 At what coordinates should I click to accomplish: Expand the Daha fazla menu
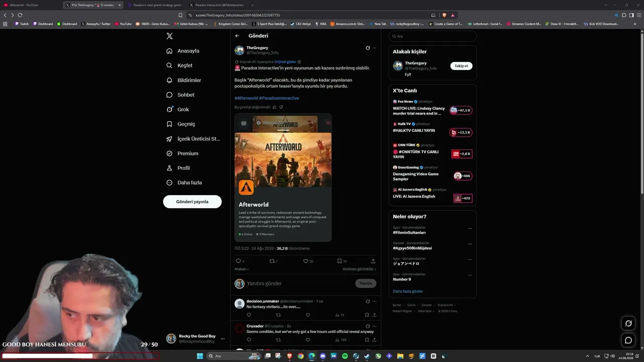point(184,183)
